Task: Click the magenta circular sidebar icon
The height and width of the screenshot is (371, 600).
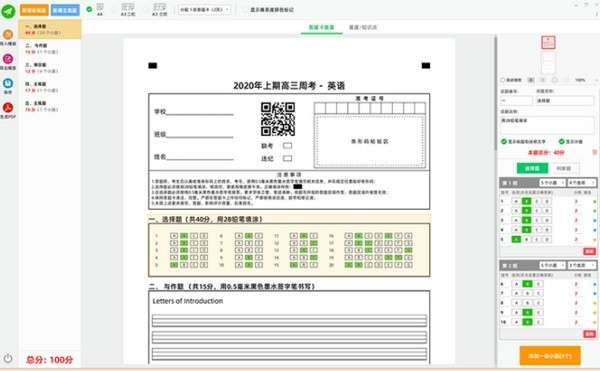Action: (x=8, y=59)
